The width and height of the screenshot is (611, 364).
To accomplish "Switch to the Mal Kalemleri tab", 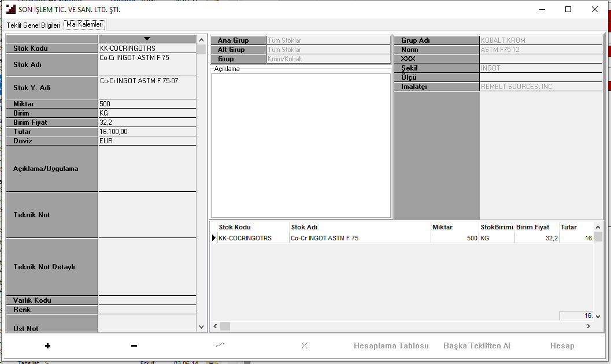I will click(84, 25).
